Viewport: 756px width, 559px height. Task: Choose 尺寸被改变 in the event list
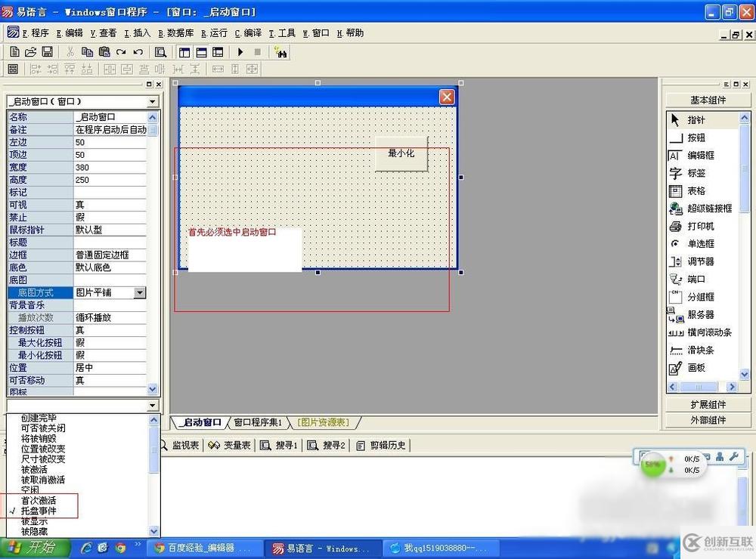coord(43,459)
